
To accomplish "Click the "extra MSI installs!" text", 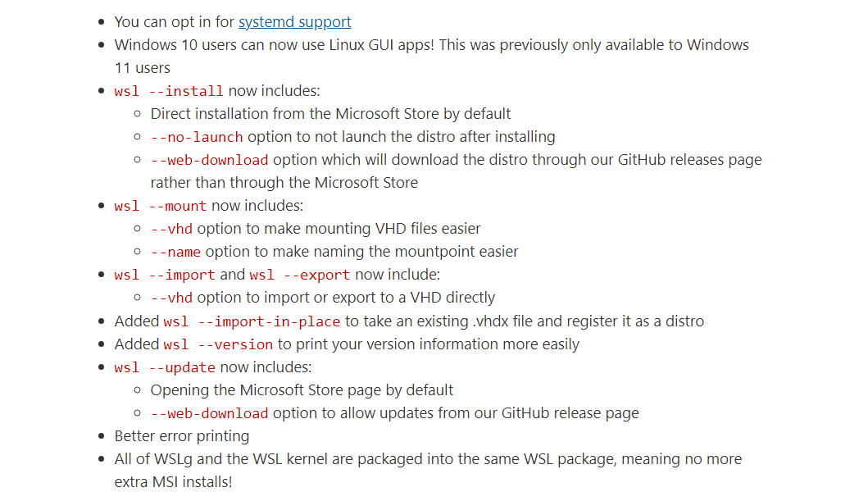I will [x=173, y=482].
